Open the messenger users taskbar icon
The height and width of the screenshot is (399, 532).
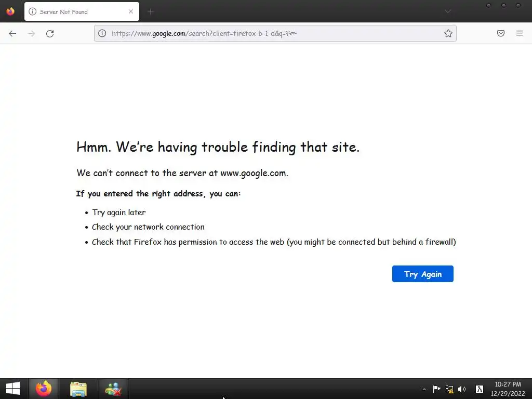pyautogui.click(x=113, y=389)
